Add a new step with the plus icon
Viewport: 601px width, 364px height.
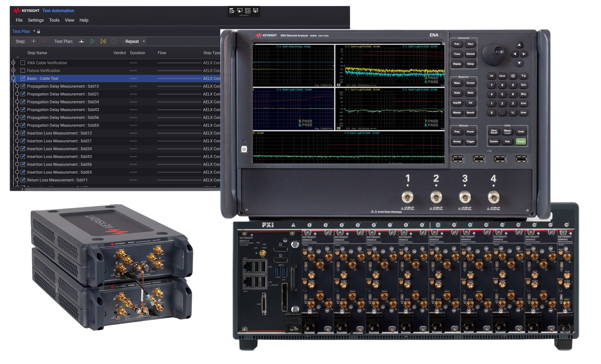pyautogui.click(x=33, y=41)
